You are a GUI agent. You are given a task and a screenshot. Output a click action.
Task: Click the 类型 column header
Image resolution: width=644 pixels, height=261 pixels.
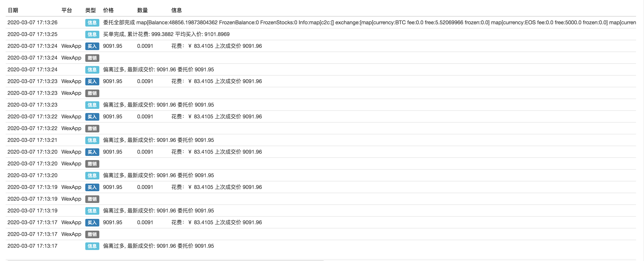(90, 10)
